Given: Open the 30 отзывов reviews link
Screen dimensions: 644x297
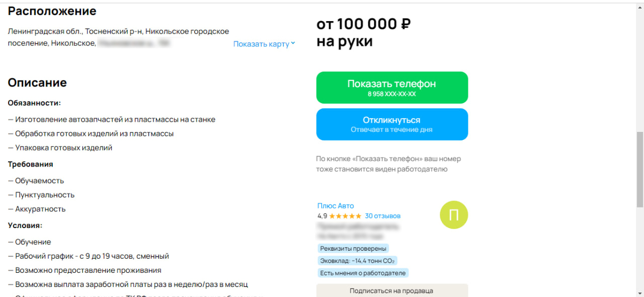Looking at the screenshot, I should click(383, 216).
